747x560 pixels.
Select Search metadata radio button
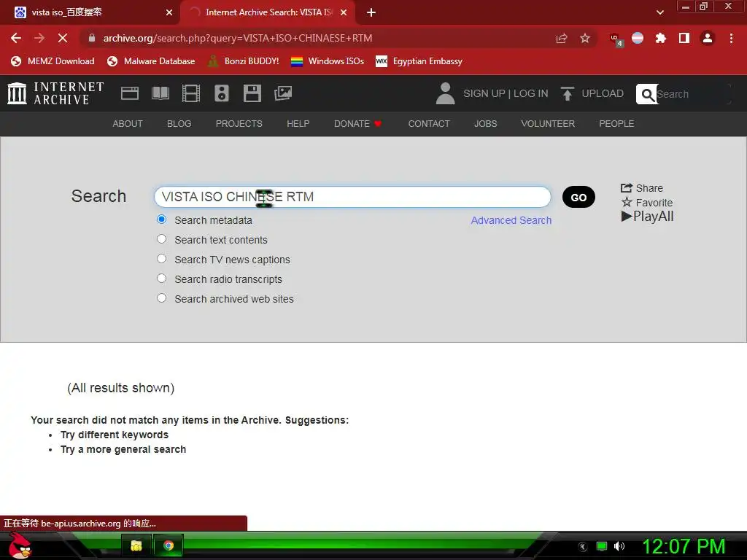(161, 219)
